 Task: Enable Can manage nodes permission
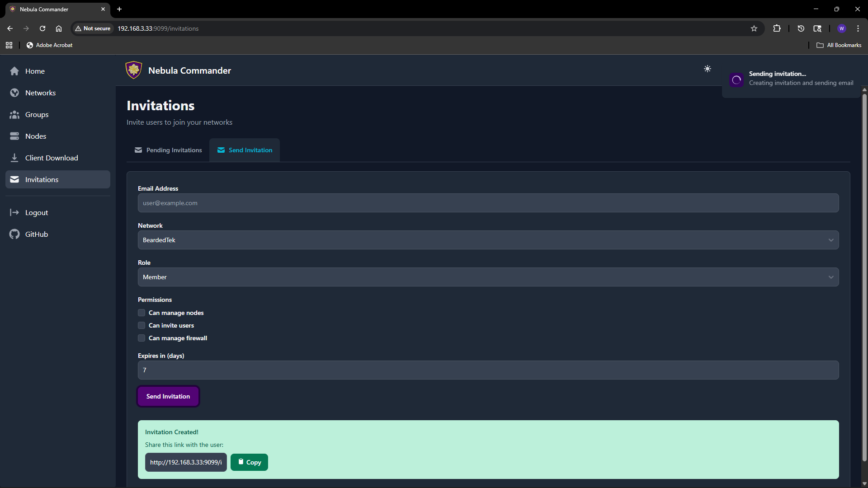tap(142, 313)
